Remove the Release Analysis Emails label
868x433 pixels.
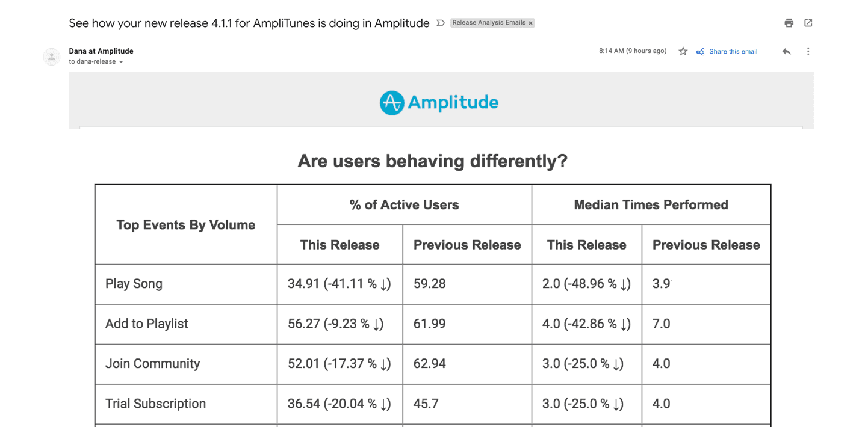click(530, 23)
